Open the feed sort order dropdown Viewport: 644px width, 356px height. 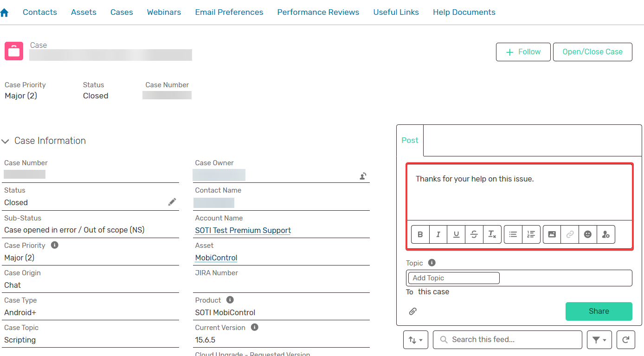click(415, 339)
